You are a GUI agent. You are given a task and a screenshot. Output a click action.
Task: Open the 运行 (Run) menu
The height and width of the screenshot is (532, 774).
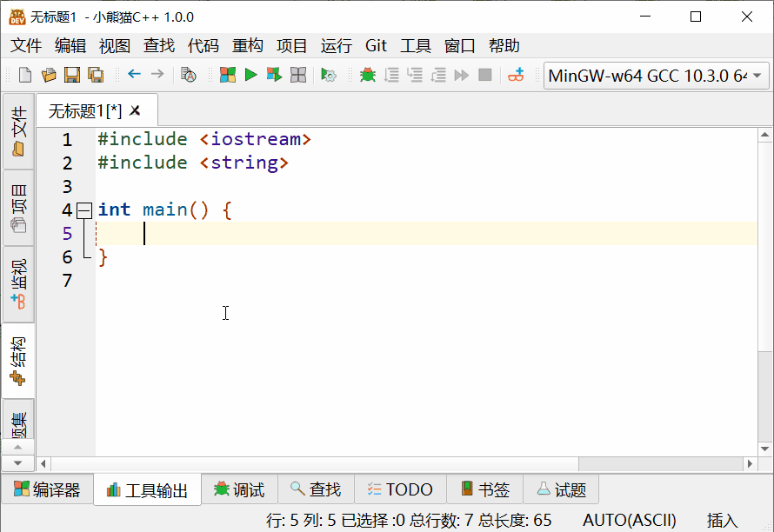click(x=337, y=46)
